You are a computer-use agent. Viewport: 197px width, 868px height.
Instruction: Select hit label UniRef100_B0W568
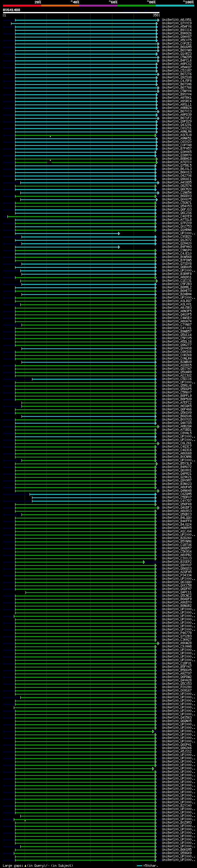coord(176,257)
